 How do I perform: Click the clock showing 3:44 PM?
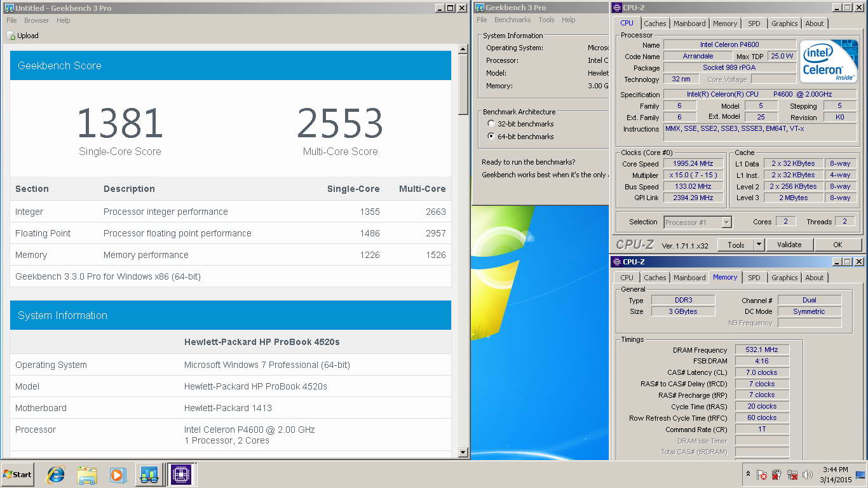[x=835, y=470]
